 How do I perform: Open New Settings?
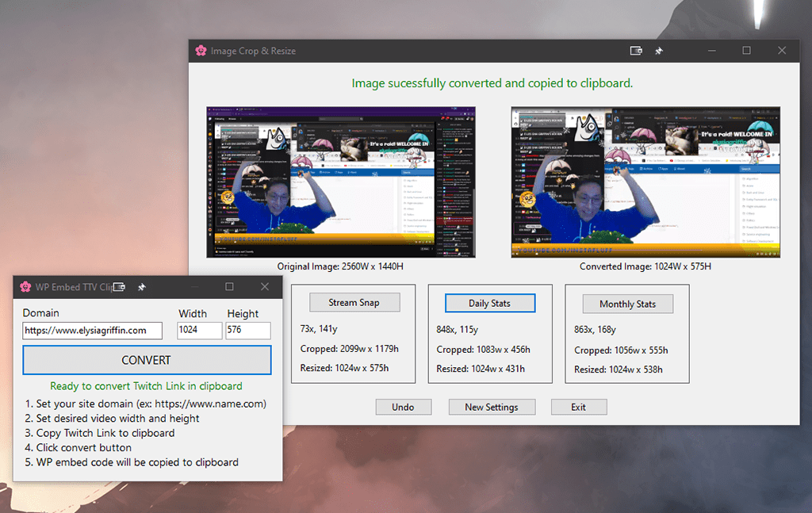[492, 407]
